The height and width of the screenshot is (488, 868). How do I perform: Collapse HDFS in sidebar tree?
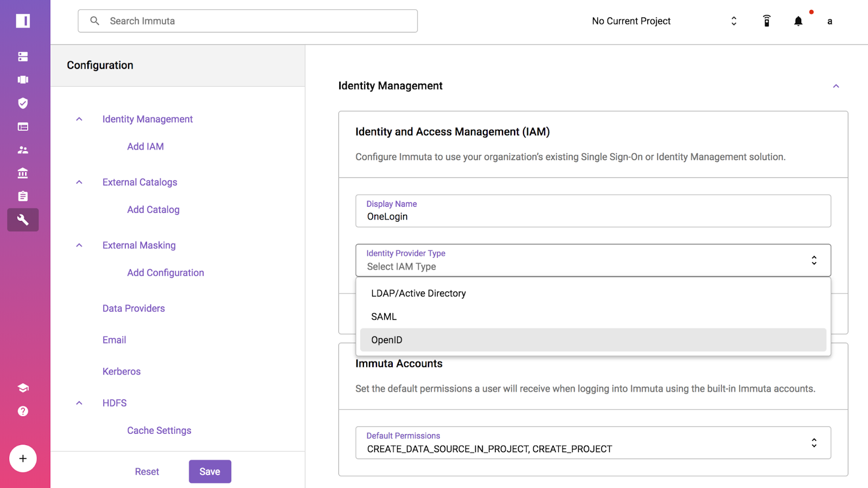79,403
